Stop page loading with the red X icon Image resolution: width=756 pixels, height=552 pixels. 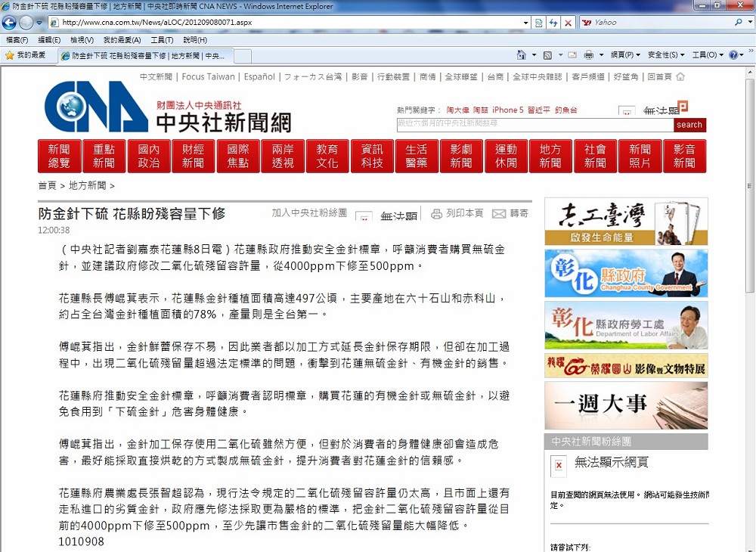point(569,23)
